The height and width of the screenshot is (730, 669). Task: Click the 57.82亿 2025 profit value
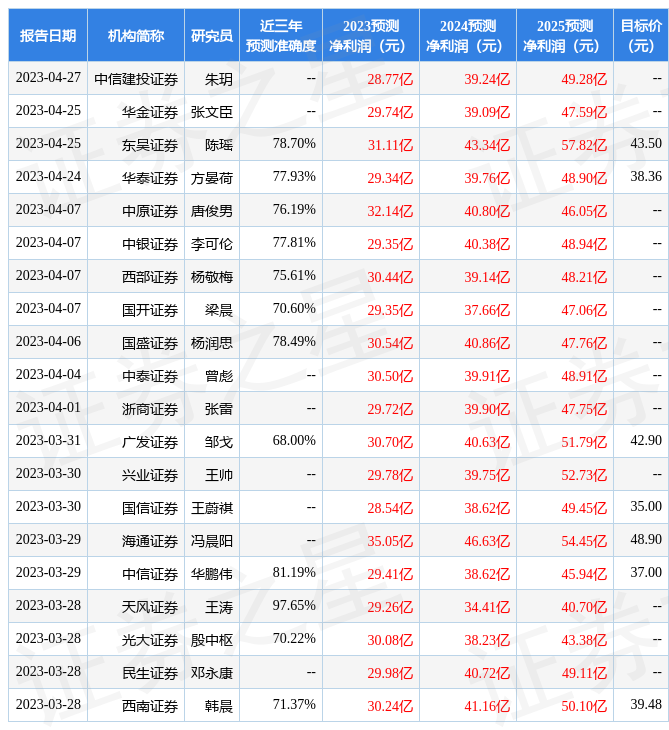tap(584, 145)
